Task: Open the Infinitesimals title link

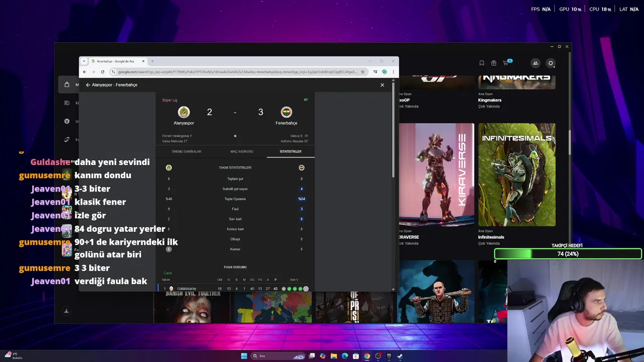Action: click(491, 237)
